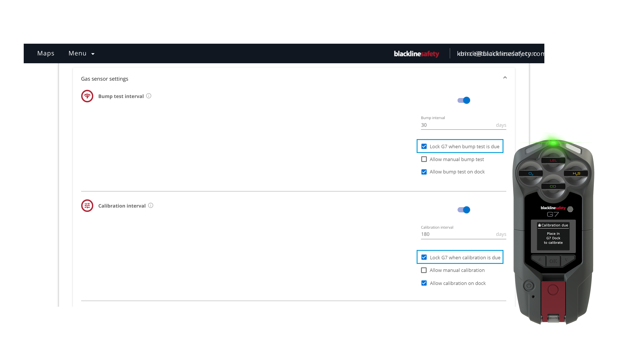Image resolution: width=644 pixels, height=353 pixels.
Task: Click the OK button on G7 device
Action: 553,261
